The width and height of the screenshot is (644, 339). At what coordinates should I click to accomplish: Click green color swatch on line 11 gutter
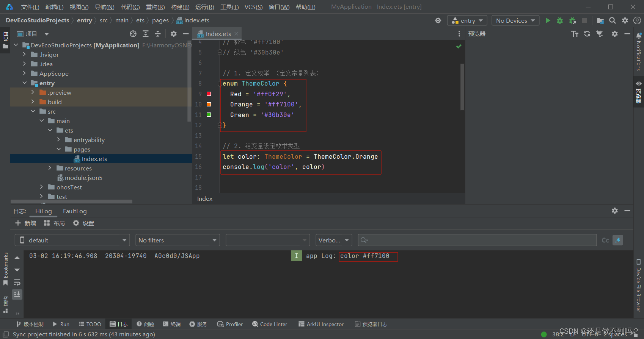[209, 114]
